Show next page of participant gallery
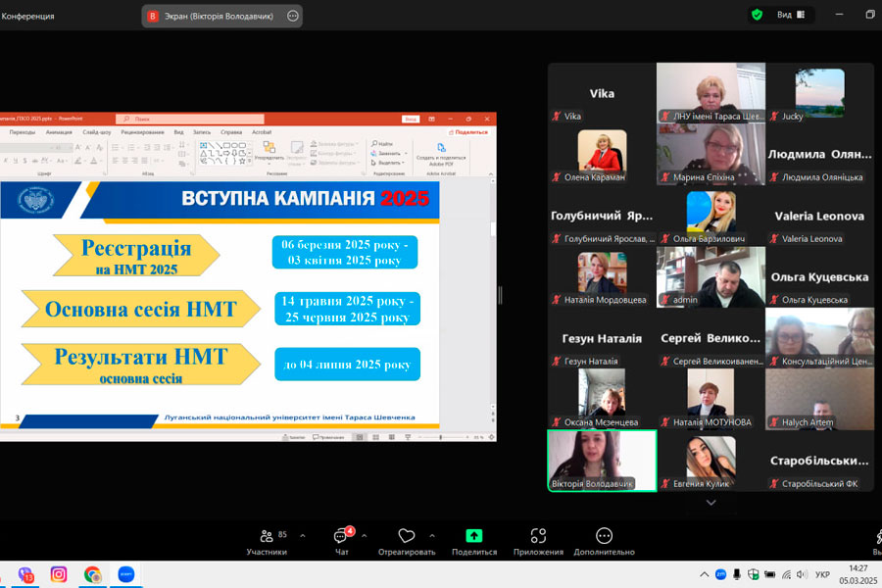The height and width of the screenshot is (588, 882). pyautogui.click(x=710, y=503)
